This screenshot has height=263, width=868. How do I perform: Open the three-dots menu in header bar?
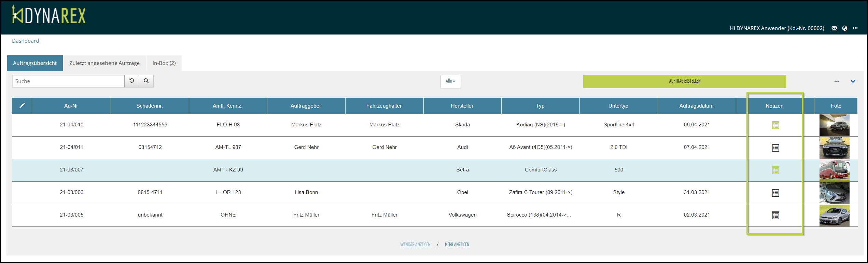pyautogui.click(x=855, y=28)
